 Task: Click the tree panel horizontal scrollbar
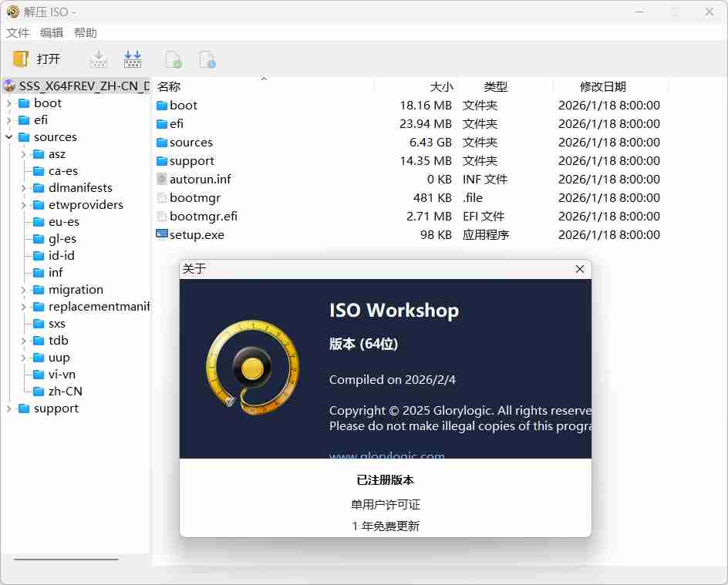point(66,559)
